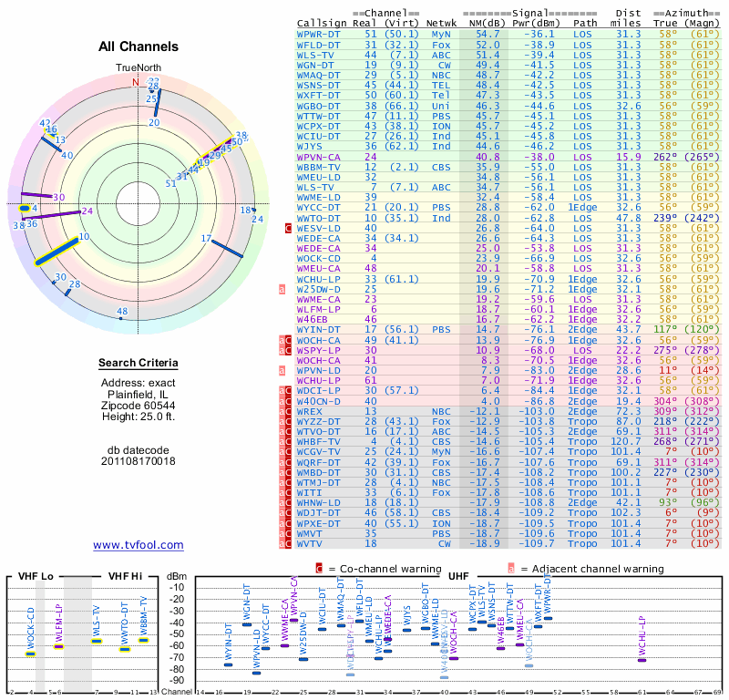
Task: Select WHBF-TV callsign in the table
Action: pos(318,442)
